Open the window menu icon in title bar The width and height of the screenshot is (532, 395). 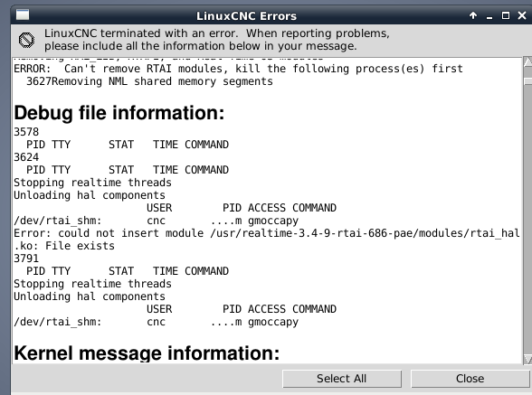click(23, 15)
